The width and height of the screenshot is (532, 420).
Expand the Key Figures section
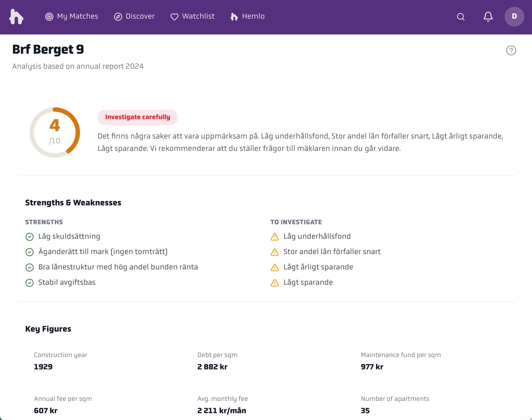48,329
